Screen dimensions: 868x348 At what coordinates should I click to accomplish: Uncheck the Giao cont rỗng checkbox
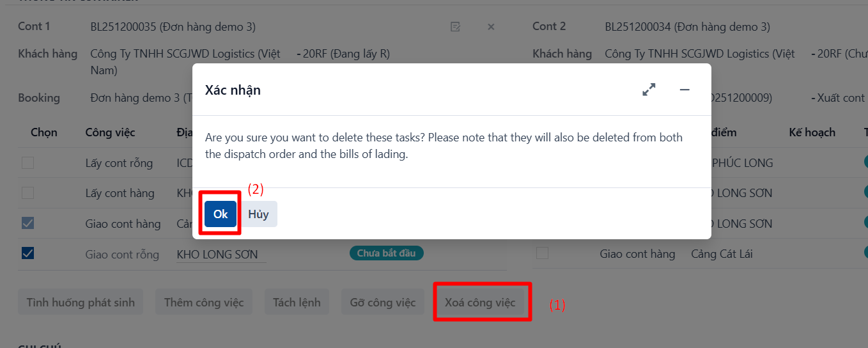(27, 253)
